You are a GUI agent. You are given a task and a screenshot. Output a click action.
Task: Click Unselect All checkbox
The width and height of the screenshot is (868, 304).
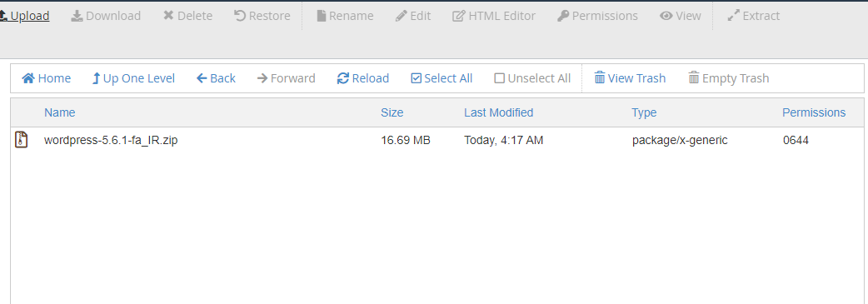[499, 78]
